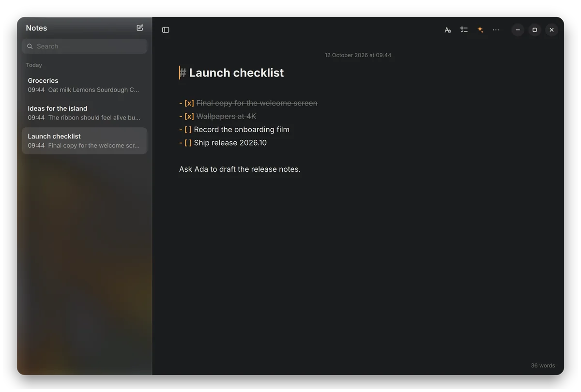The width and height of the screenshot is (581, 392).
Task: Click 'The ribbon should feel alive' preview
Action: [x=94, y=118]
